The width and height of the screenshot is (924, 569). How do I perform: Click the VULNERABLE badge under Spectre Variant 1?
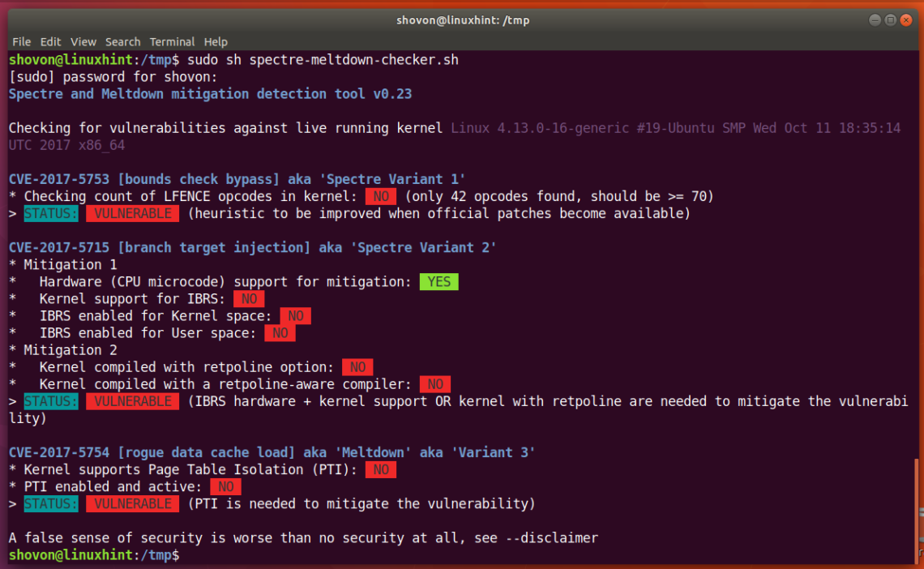133,213
